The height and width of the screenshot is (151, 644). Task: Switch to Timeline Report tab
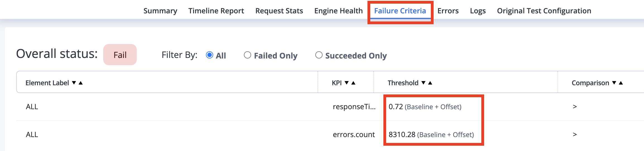pos(216,11)
